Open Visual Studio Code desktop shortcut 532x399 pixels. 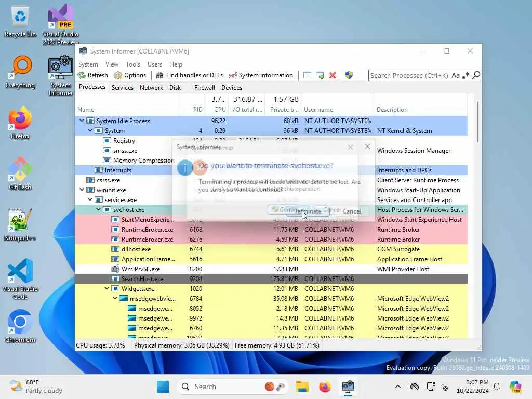[20, 279]
